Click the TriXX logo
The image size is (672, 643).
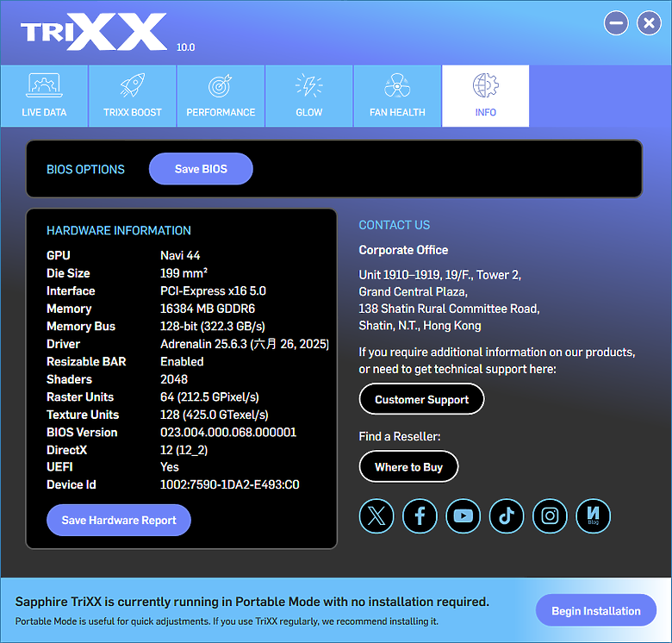[94, 32]
